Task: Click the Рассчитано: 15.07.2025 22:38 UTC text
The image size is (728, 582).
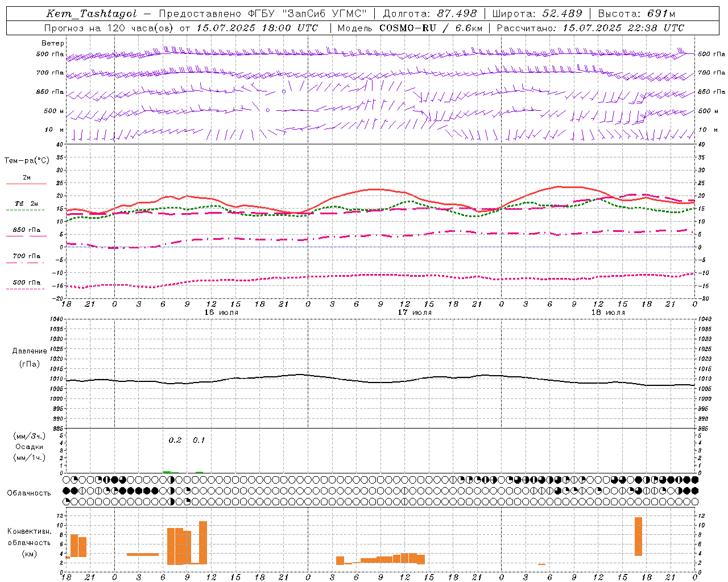Action: 590,28
